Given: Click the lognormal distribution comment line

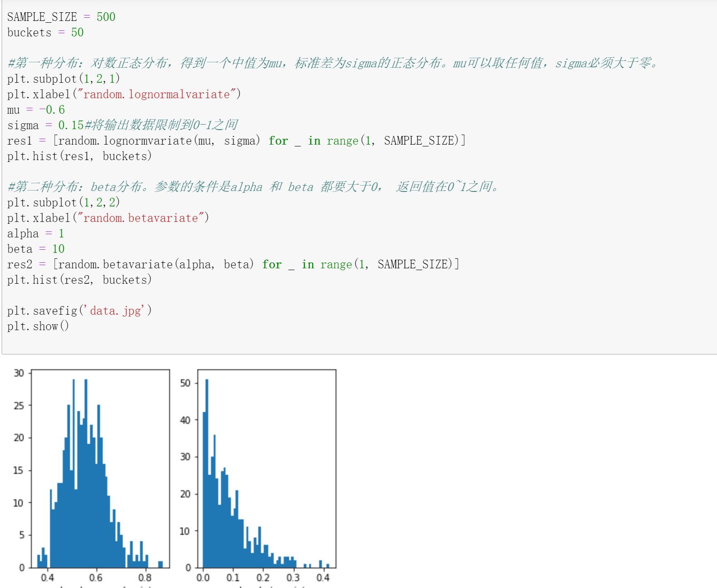Looking at the screenshot, I should click(332, 63).
